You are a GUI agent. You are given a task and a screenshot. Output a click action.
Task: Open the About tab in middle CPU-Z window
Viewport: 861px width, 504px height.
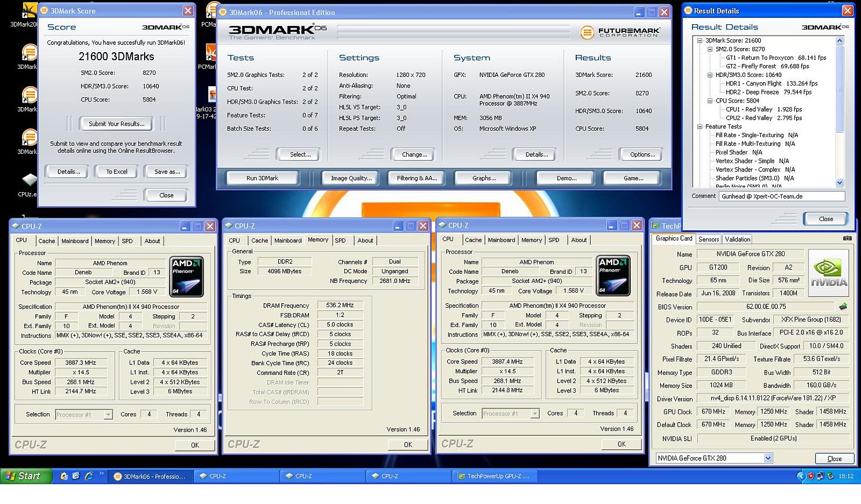pyautogui.click(x=365, y=240)
